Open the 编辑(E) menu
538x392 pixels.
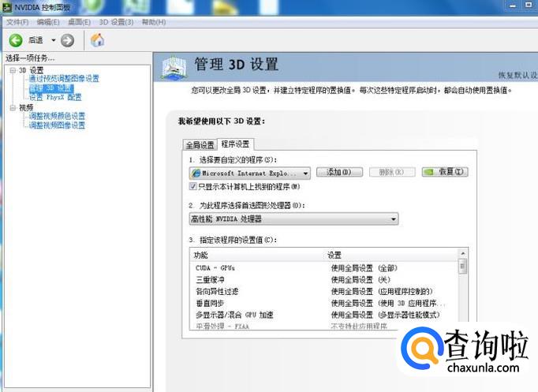click(48, 22)
